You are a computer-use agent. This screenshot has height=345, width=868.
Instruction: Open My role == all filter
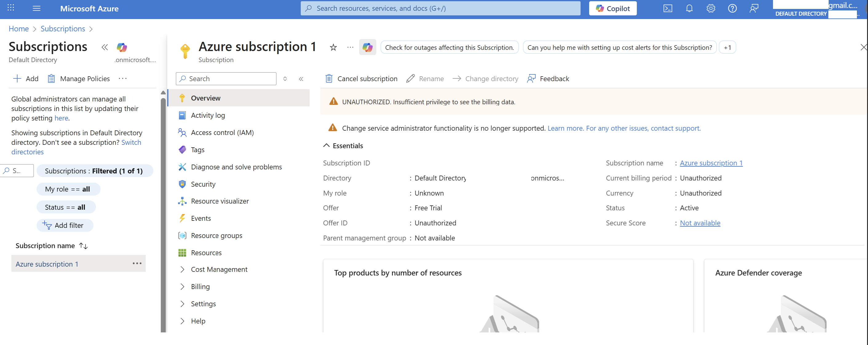click(x=68, y=189)
